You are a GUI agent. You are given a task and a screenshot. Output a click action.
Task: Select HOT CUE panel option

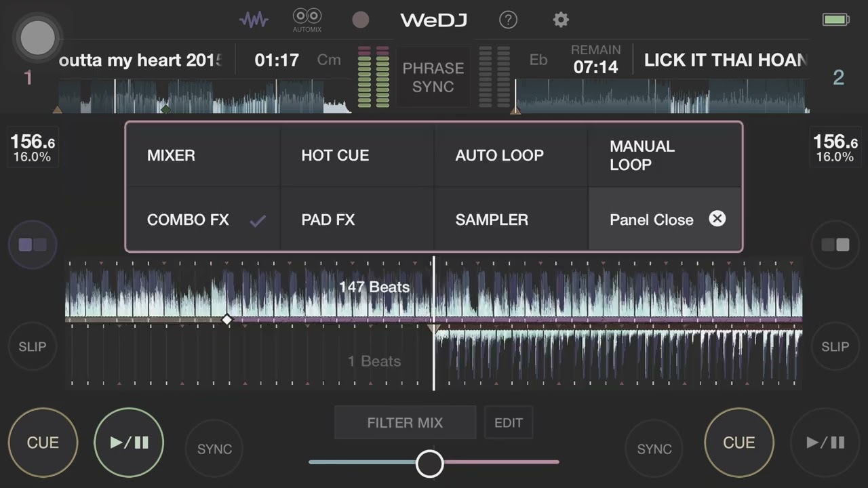[x=357, y=155]
